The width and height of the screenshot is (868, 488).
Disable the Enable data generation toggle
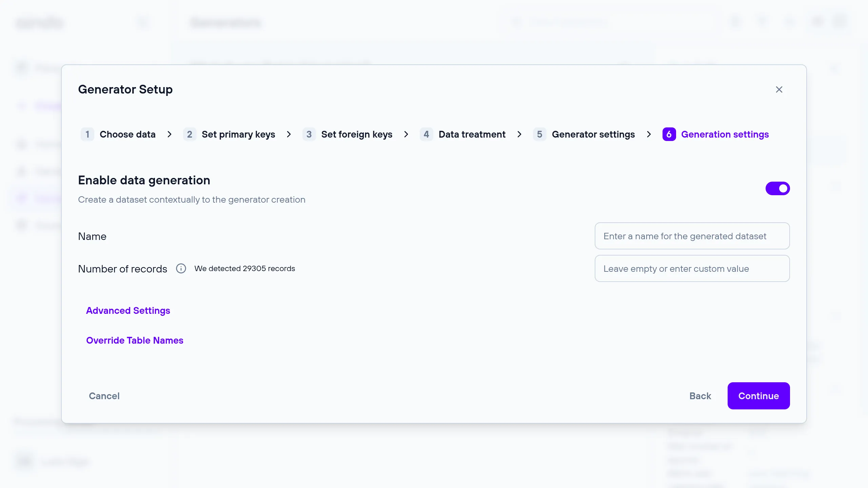point(777,188)
